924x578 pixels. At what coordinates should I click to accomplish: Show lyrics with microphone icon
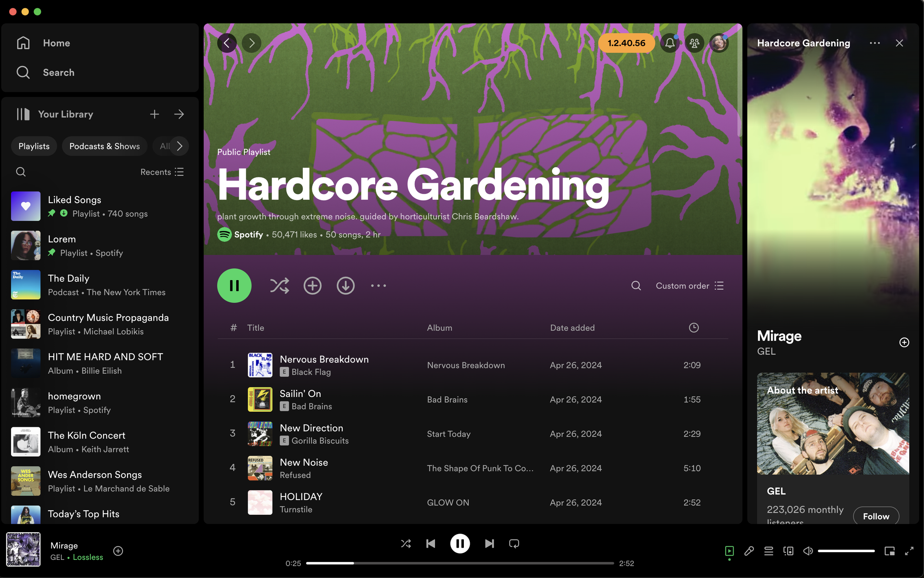tap(749, 551)
